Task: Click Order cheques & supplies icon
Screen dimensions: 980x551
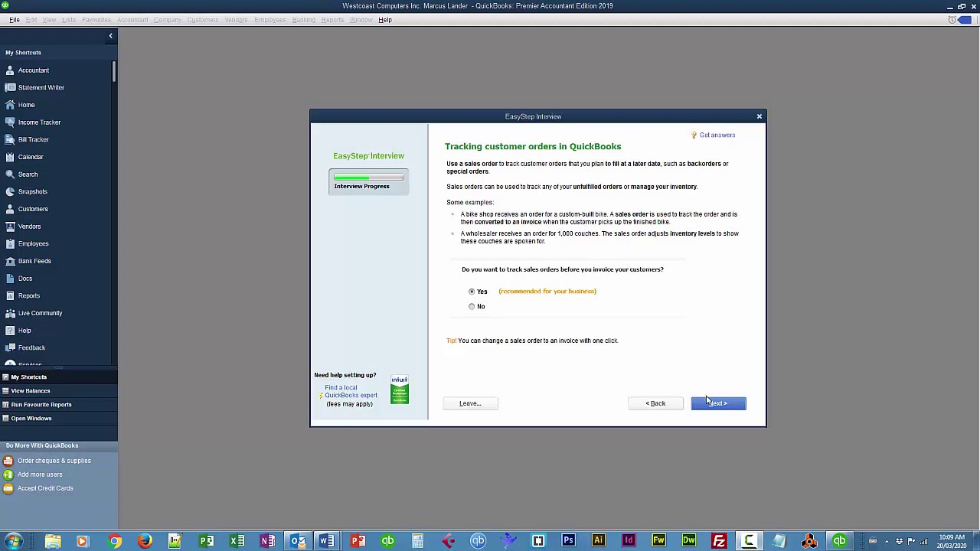Action: point(8,461)
